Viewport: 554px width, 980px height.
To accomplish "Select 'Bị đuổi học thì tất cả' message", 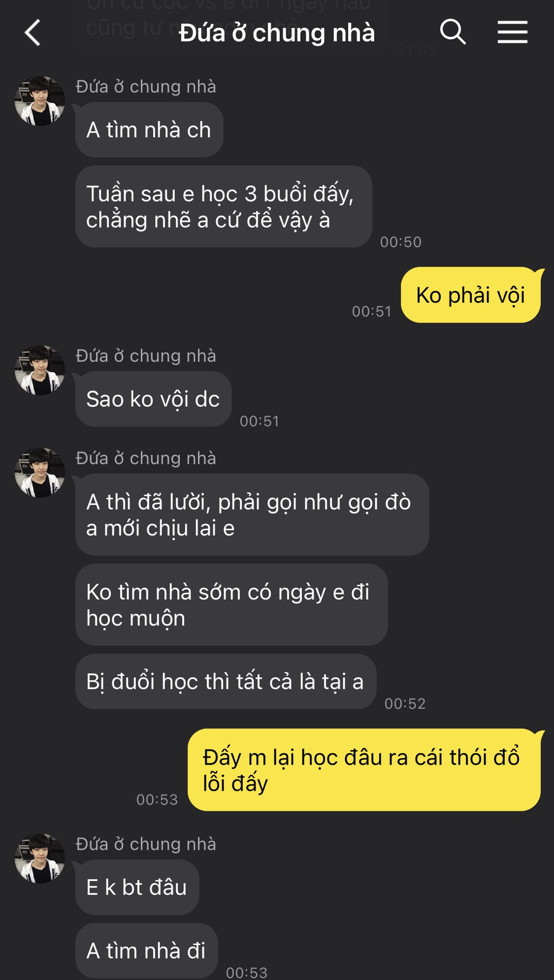I will [226, 681].
